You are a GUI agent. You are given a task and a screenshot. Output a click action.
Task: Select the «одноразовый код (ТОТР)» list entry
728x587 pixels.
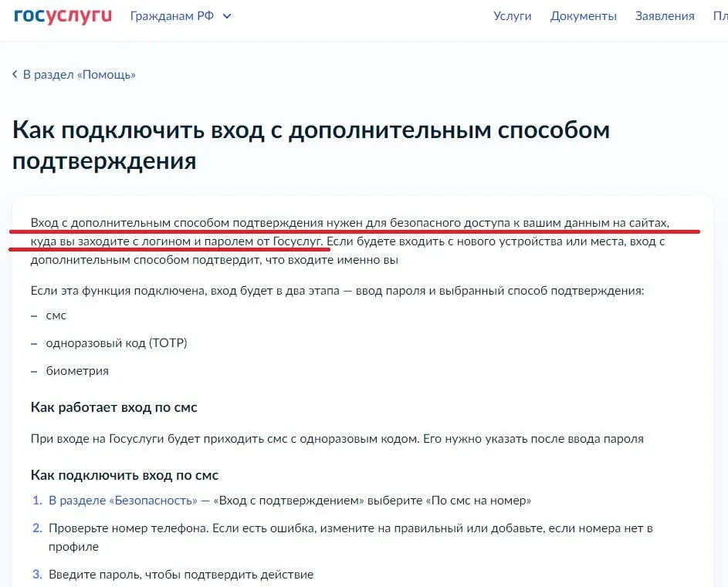(118, 343)
